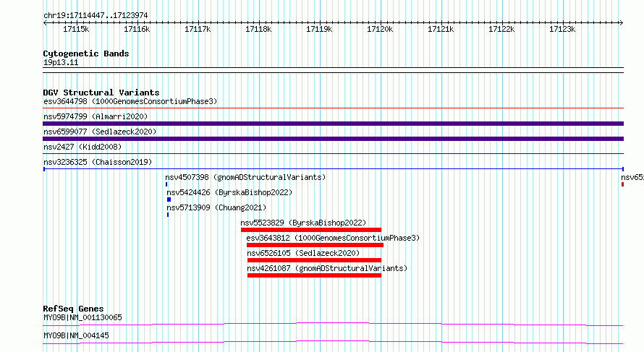Open variant nsv4261087 (gnomADStructuralVariants)
The width and height of the screenshot is (644, 352).
point(327,268)
